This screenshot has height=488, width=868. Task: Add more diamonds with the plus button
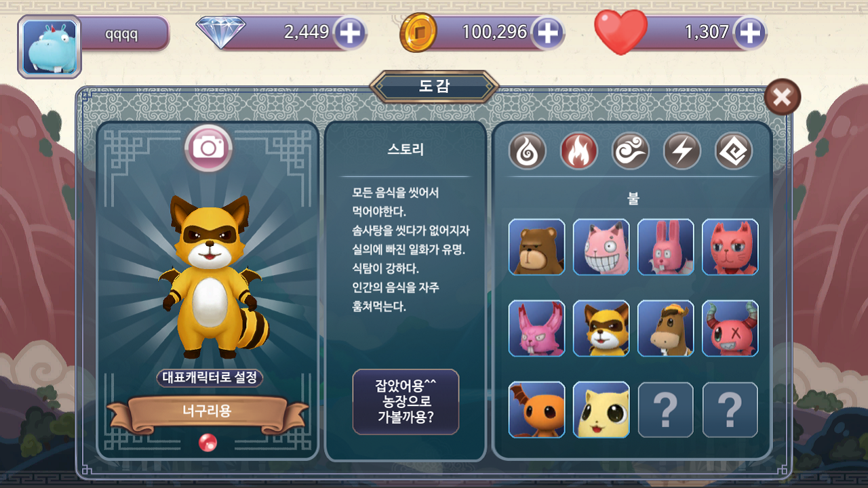[349, 33]
